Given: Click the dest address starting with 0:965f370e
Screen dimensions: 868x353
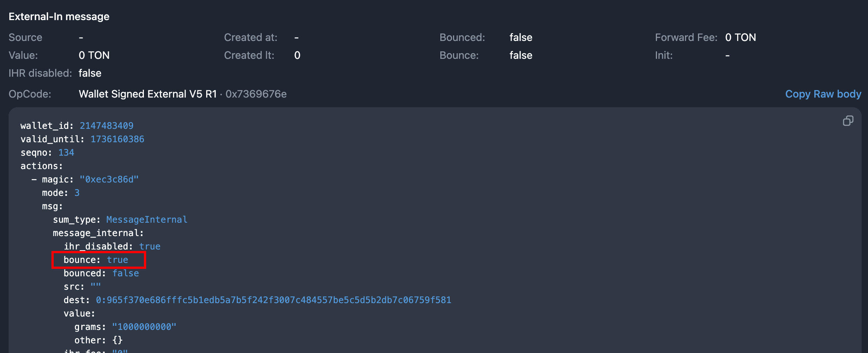Looking at the screenshot, I should pos(273,300).
